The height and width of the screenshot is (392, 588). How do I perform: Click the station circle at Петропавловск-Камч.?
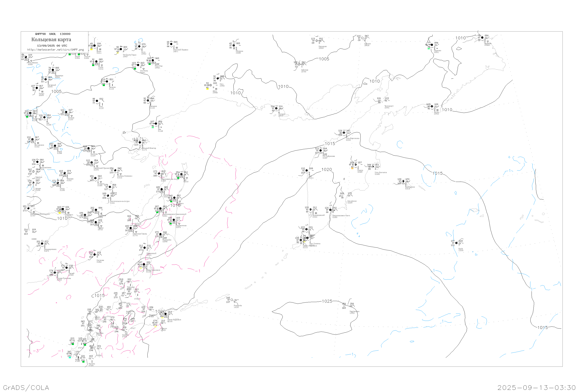(x=330, y=210)
